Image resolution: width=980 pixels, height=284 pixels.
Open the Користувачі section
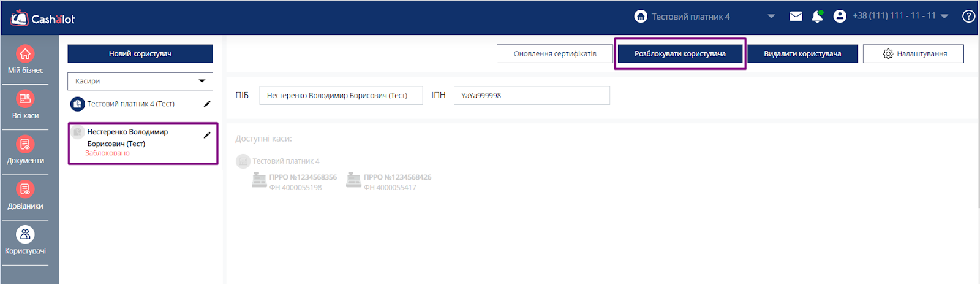[x=25, y=240]
